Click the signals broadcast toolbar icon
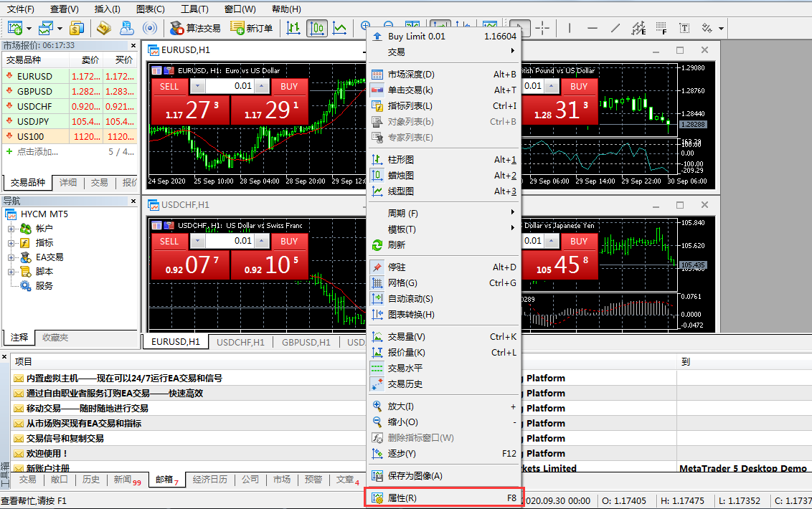Viewport: 812px width, 509px height. click(150, 29)
